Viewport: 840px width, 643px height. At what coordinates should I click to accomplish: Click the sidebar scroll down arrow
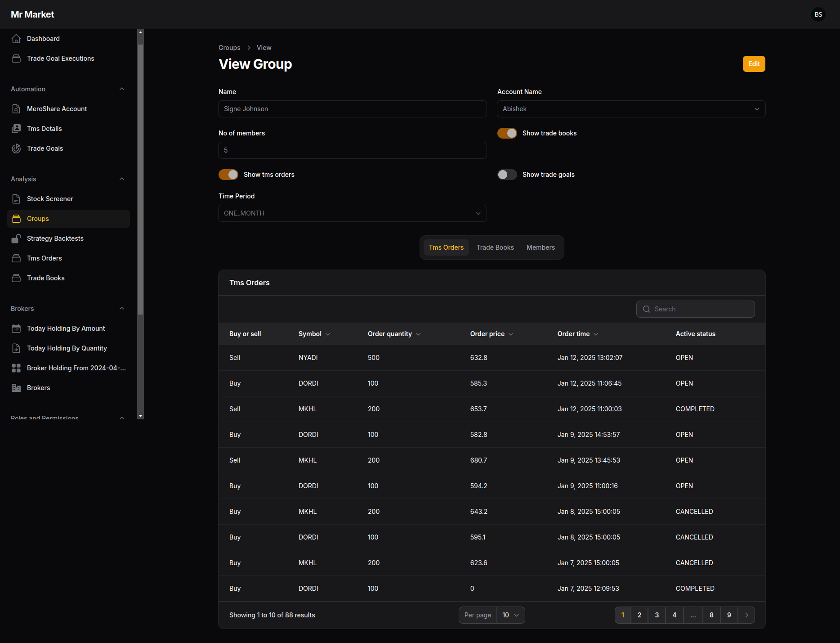coord(140,416)
